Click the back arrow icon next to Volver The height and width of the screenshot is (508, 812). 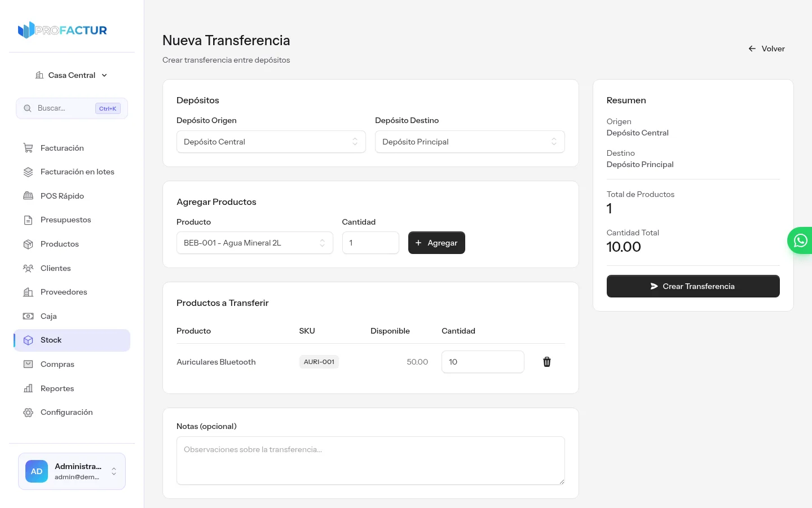tap(752, 49)
